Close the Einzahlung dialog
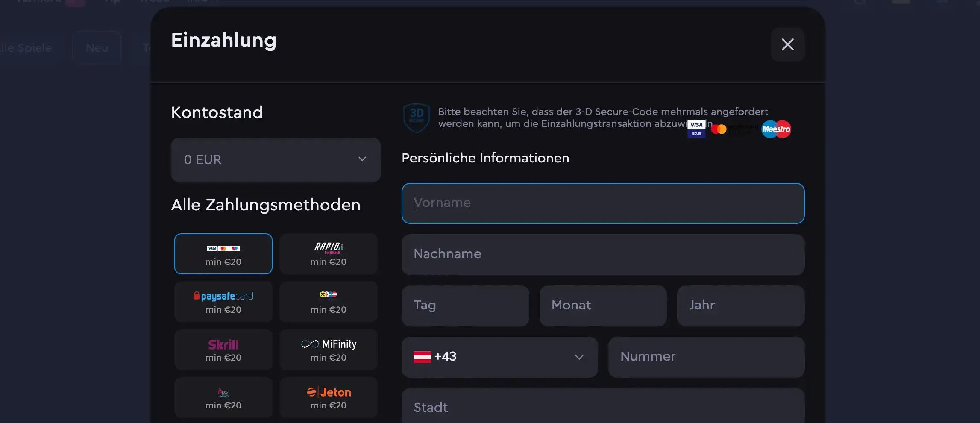The height and width of the screenshot is (423, 980). (787, 44)
